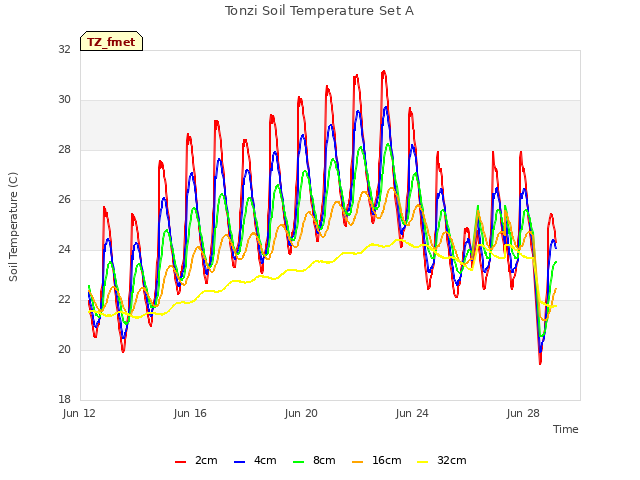Click the TZ_fmet annotation box

point(111,41)
